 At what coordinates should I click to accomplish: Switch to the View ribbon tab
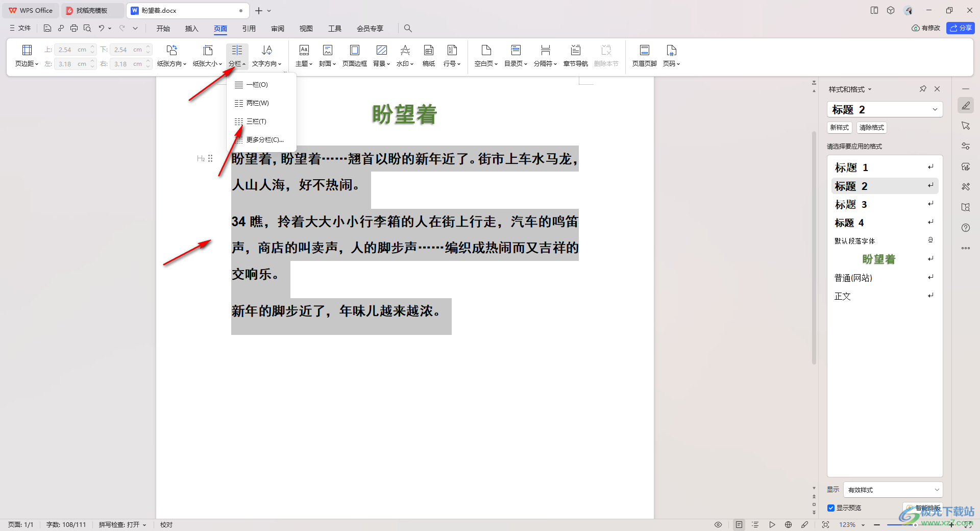pyautogui.click(x=306, y=29)
